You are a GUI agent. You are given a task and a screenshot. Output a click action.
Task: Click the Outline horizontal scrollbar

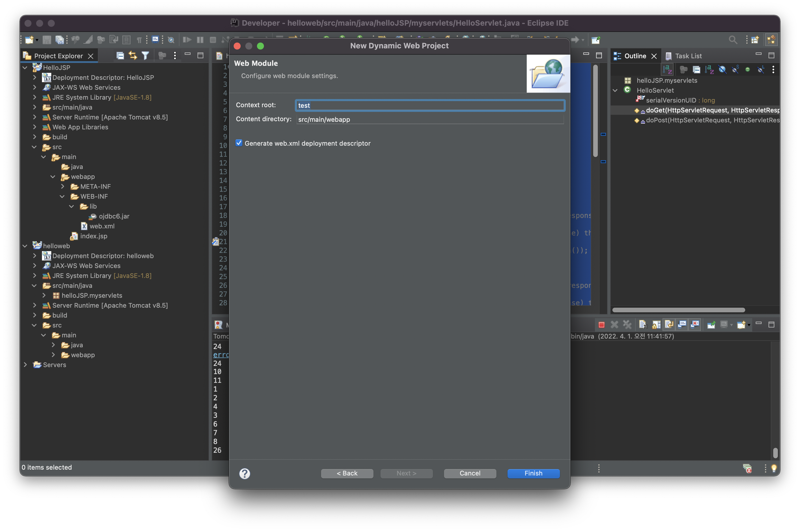pos(678,310)
